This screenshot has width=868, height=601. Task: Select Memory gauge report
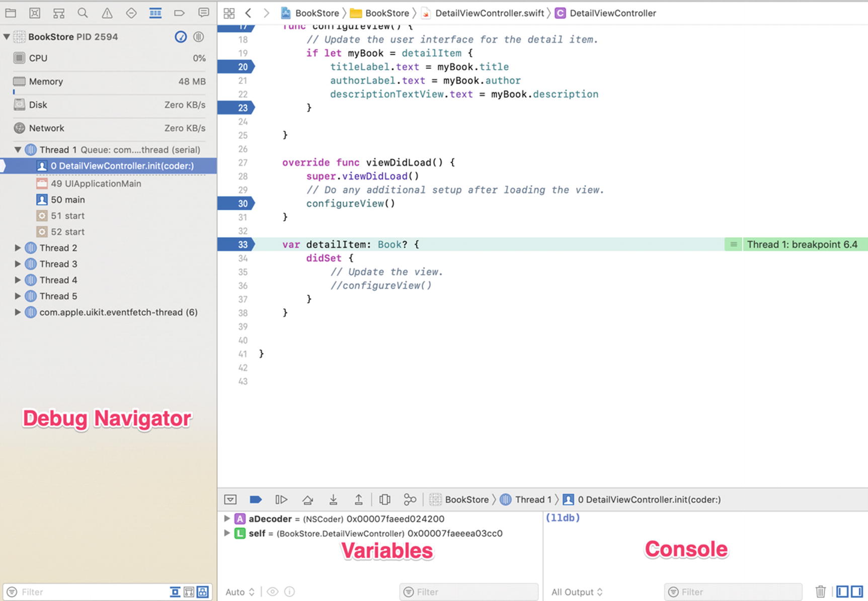[109, 81]
